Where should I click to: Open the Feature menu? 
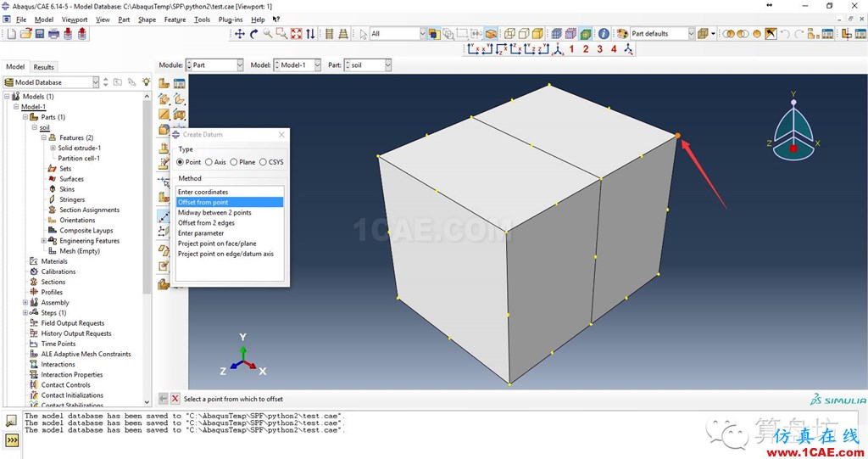(175, 20)
